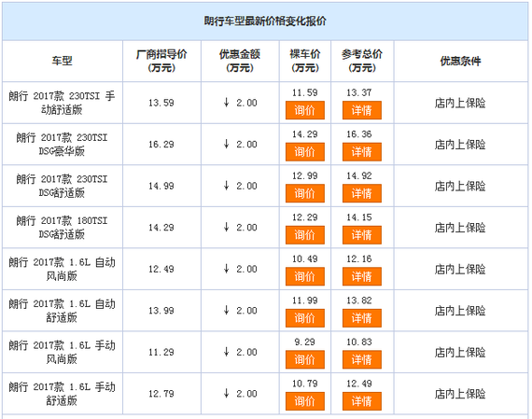
Task: Click 询价 button under price 11.99
Action: pyautogui.click(x=304, y=318)
